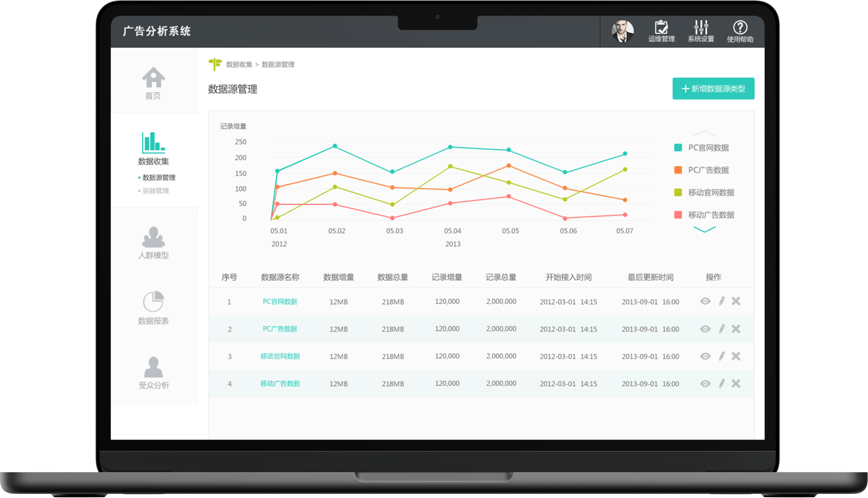The height and width of the screenshot is (498, 868).
Task: Click the 新增数据源类型 button
Action: point(713,89)
